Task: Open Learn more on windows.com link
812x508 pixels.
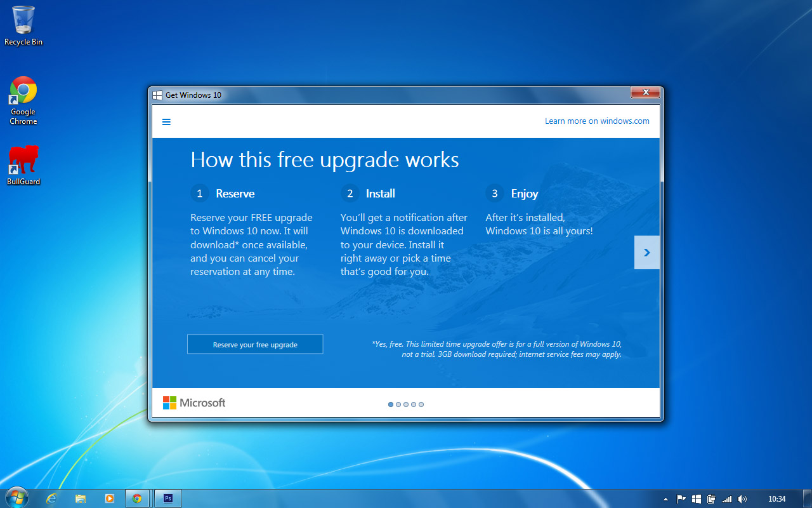Action: 597,121
